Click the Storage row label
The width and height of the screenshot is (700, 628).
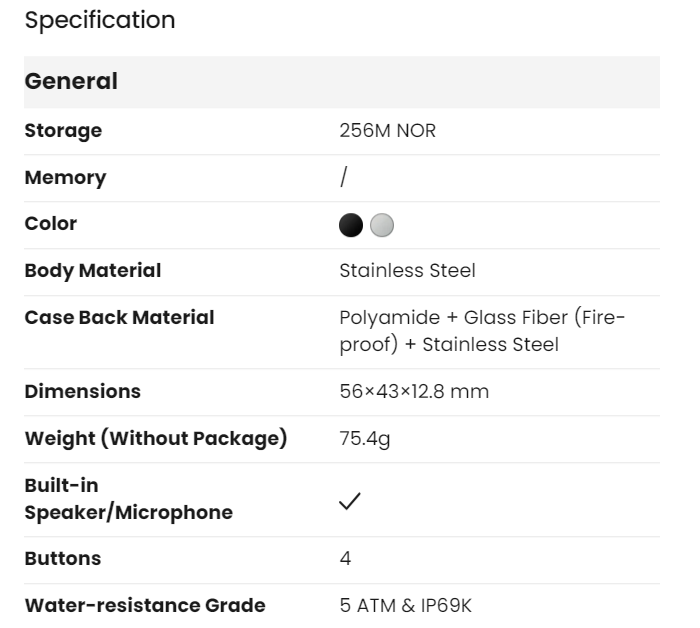point(63,131)
